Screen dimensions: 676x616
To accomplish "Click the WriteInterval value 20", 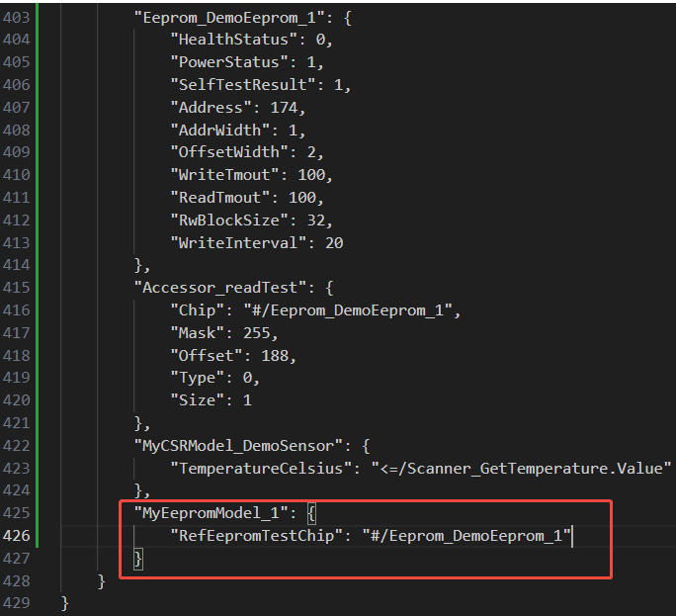I will (334, 243).
